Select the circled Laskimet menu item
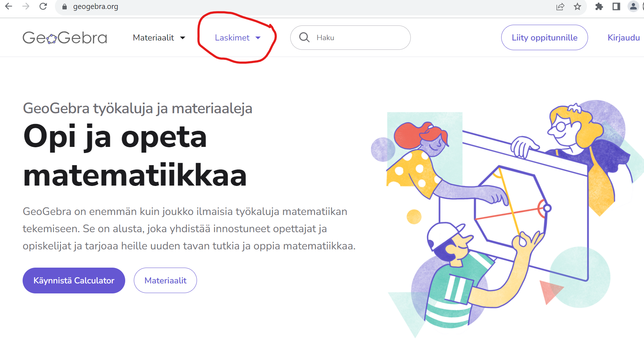Image resolution: width=644 pixels, height=340 pixels. [x=232, y=37]
